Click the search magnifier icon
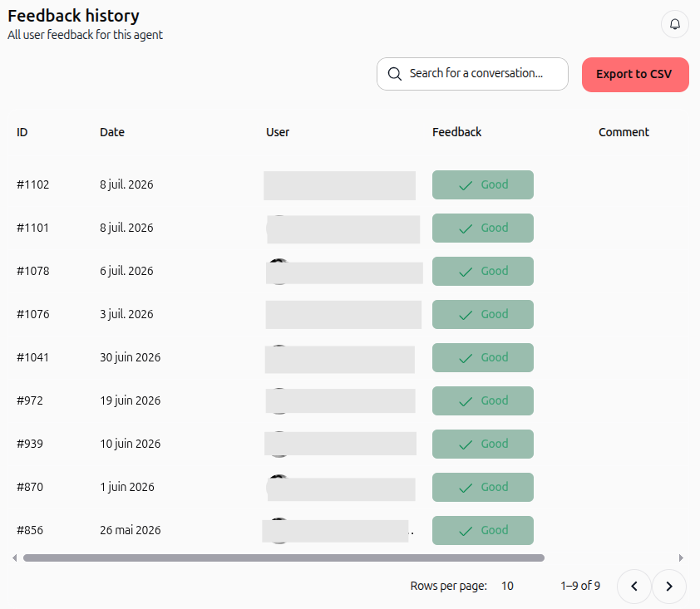Screen dimensions: 700x609 click(394, 74)
